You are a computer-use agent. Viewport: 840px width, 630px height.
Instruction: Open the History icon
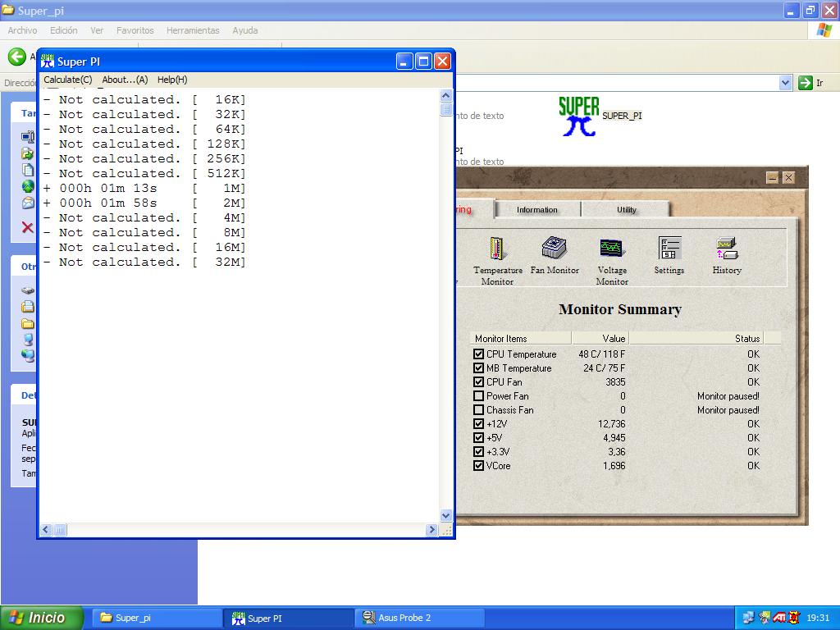pos(727,249)
